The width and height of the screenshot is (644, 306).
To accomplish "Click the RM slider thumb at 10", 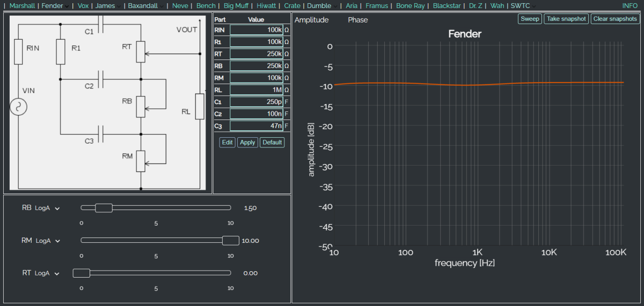I will pos(231,241).
